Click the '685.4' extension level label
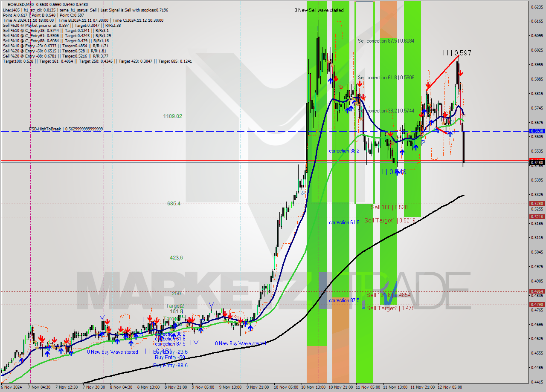 [x=174, y=204]
